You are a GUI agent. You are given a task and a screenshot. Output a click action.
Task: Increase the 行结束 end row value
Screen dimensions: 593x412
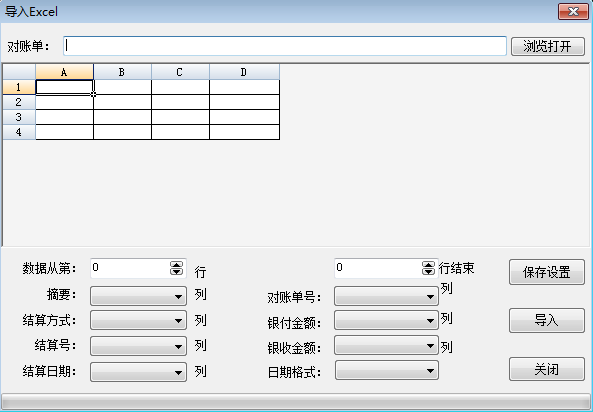pos(428,264)
